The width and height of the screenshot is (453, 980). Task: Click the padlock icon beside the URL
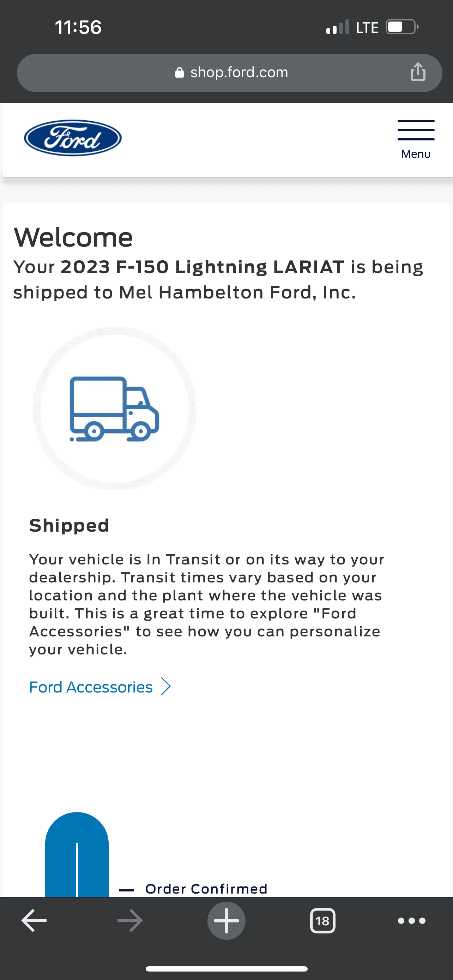tap(179, 73)
